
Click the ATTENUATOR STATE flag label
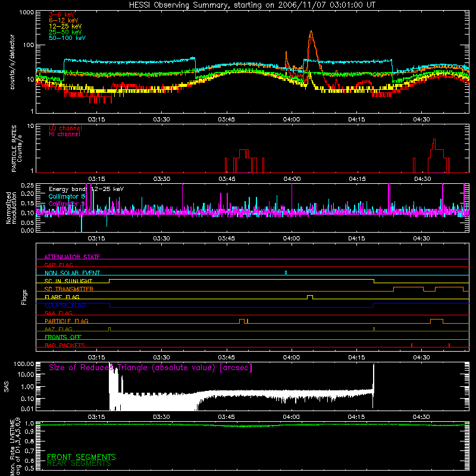coord(72,257)
